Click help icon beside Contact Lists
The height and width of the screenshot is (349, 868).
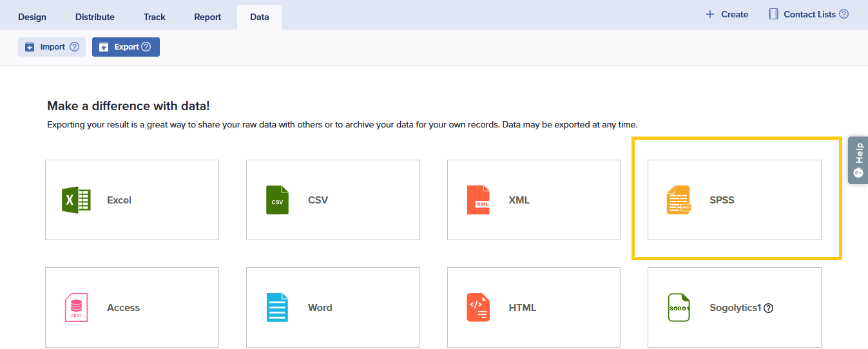(x=844, y=14)
